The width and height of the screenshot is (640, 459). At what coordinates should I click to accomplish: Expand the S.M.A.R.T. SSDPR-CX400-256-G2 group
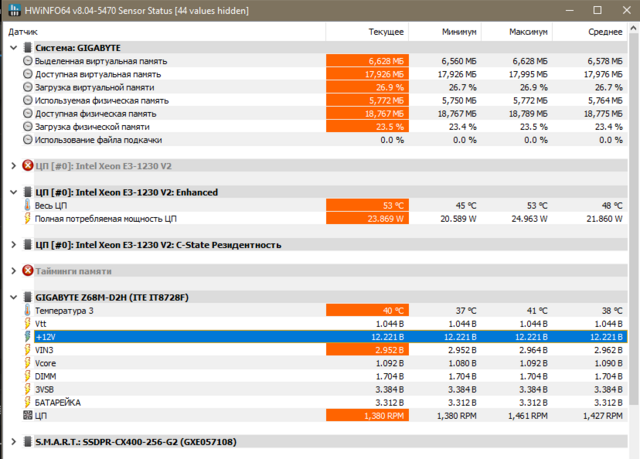point(12,441)
